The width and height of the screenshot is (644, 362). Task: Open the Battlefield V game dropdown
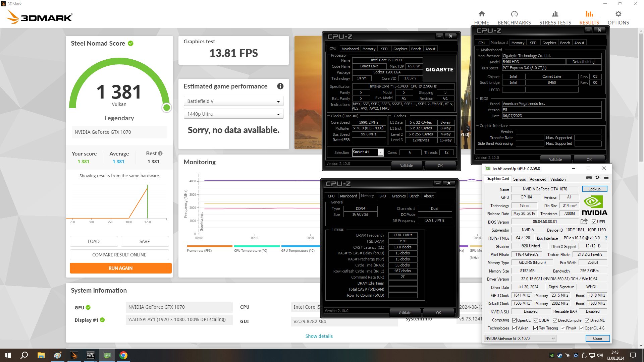[x=233, y=101]
